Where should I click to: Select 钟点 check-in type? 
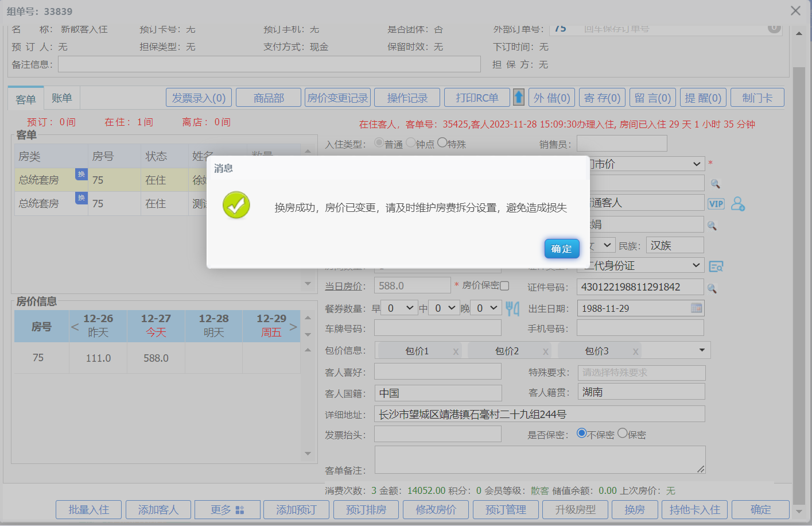(x=410, y=142)
